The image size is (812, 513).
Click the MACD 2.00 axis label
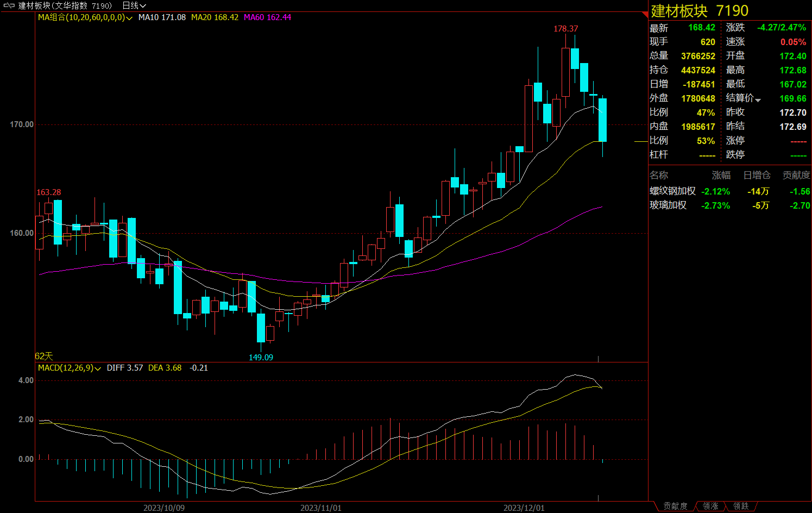click(26, 420)
